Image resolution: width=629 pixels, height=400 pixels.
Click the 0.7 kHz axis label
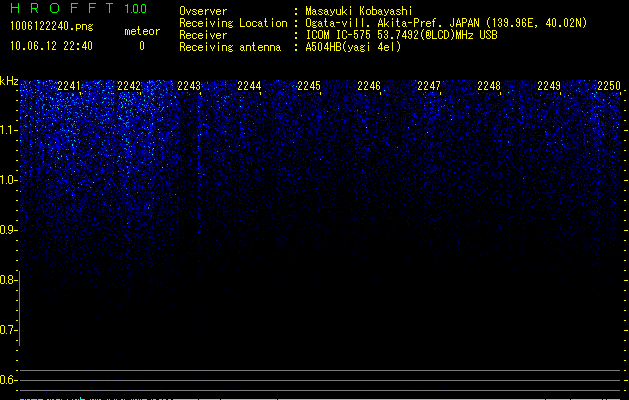(x=9, y=330)
